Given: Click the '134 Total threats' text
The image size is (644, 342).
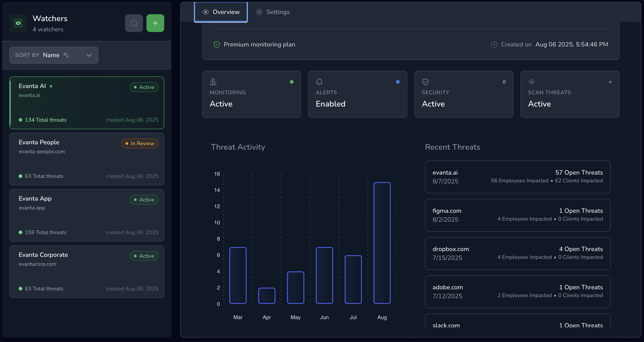Looking at the screenshot, I should tap(46, 120).
